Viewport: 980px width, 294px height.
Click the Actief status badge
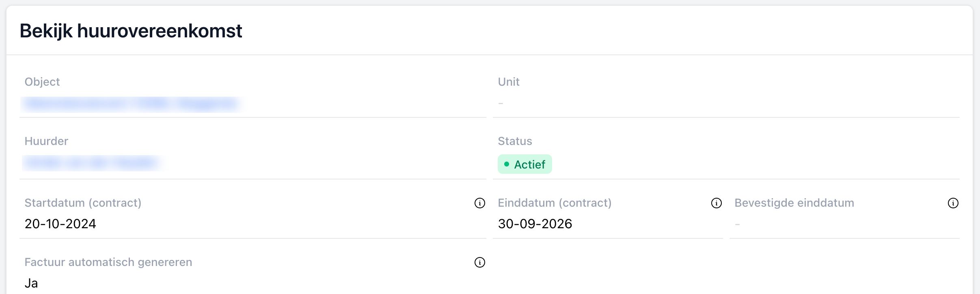[x=525, y=164]
